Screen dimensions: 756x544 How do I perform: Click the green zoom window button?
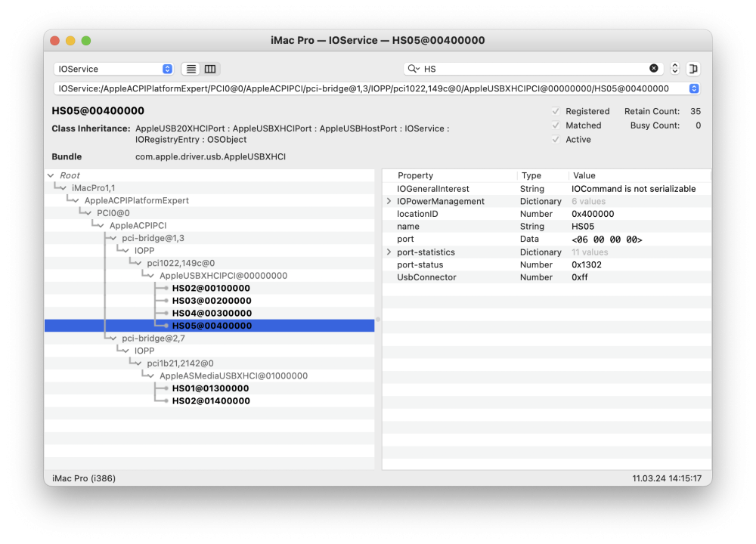[86, 41]
